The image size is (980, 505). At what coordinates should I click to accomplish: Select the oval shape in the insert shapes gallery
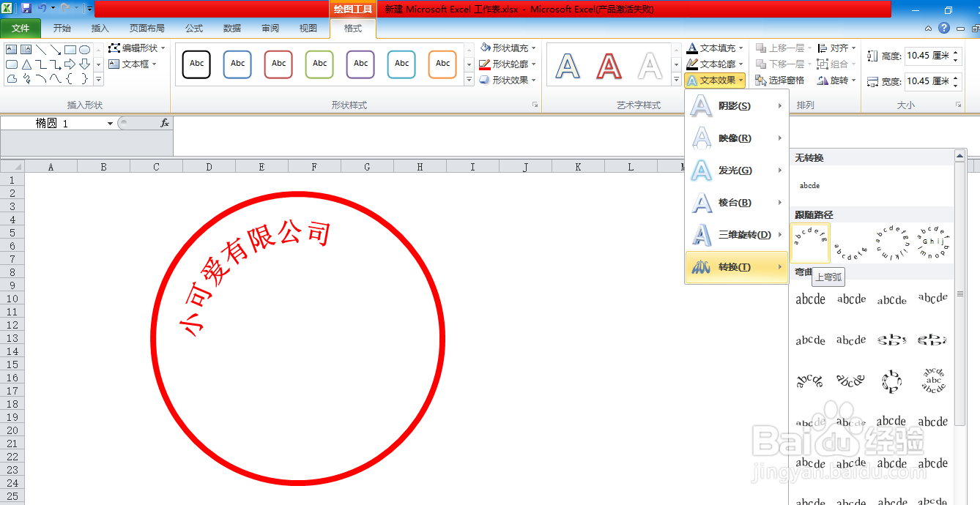[84, 48]
